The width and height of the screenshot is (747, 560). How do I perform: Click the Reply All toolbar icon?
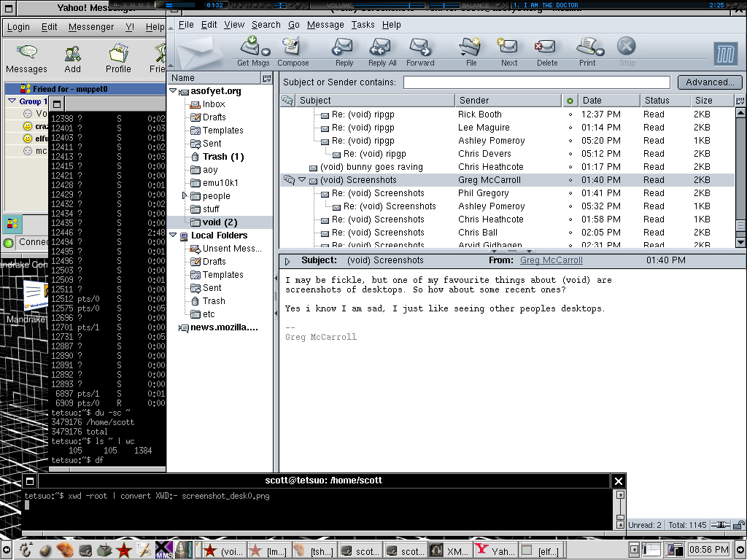pyautogui.click(x=381, y=47)
